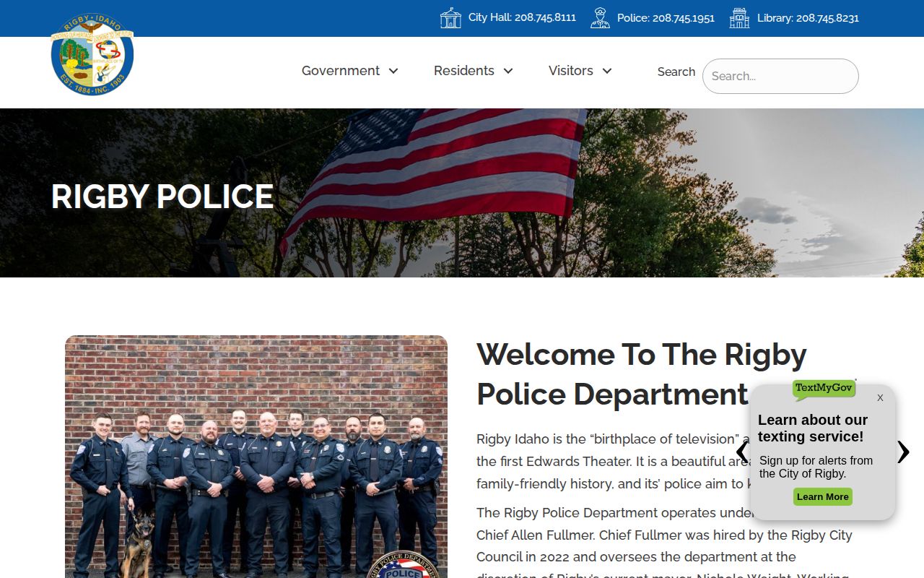Call the Library at 208.745.8231

[x=808, y=18]
